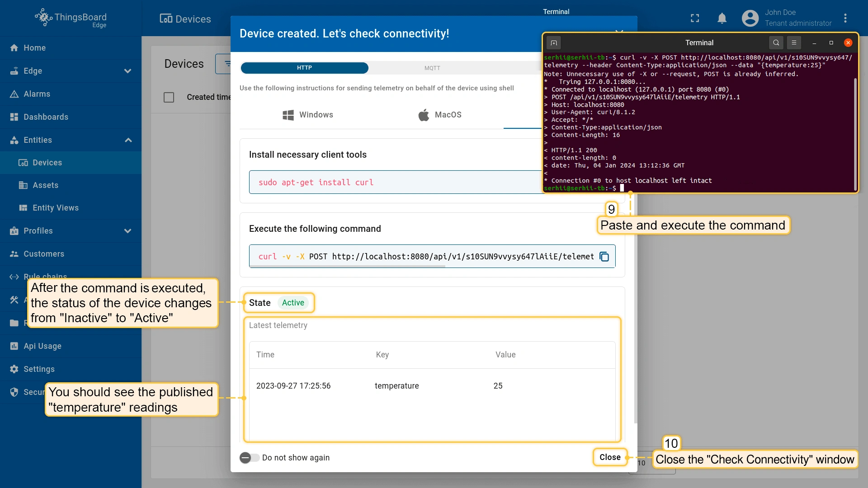Click the notifications bell icon
The height and width of the screenshot is (488, 868).
[722, 18]
